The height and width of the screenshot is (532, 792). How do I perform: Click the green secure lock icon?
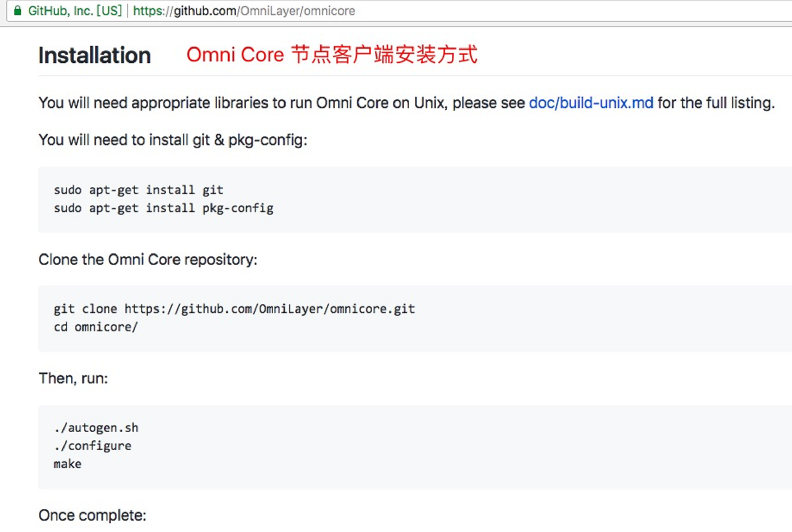coord(17,11)
